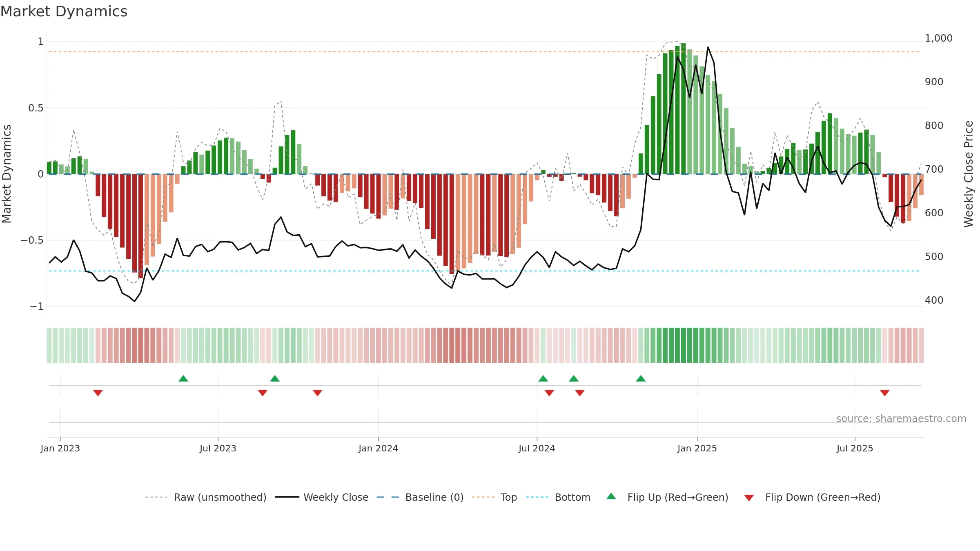
Task: Click the Jul 2025 axis label
Action: click(855, 448)
